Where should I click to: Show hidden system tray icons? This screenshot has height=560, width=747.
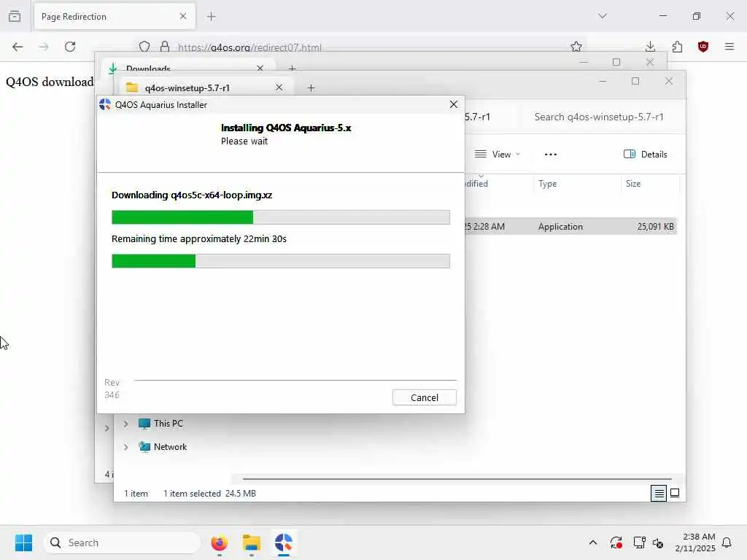(x=592, y=542)
